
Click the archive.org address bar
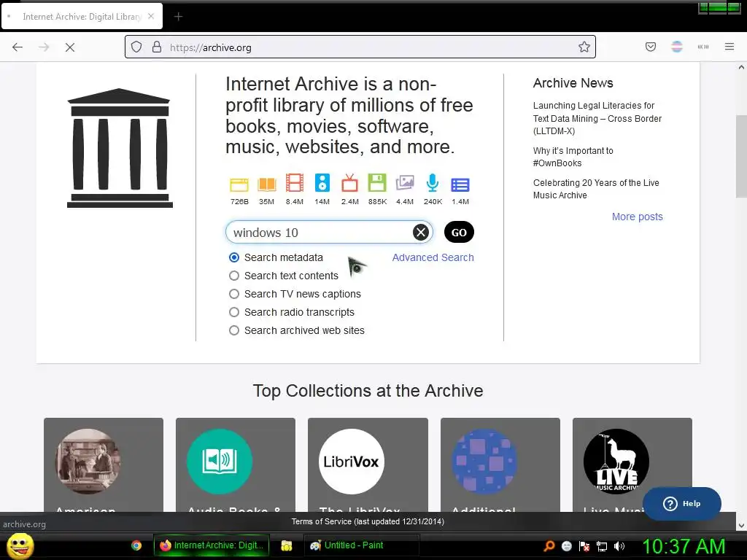(x=360, y=47)
